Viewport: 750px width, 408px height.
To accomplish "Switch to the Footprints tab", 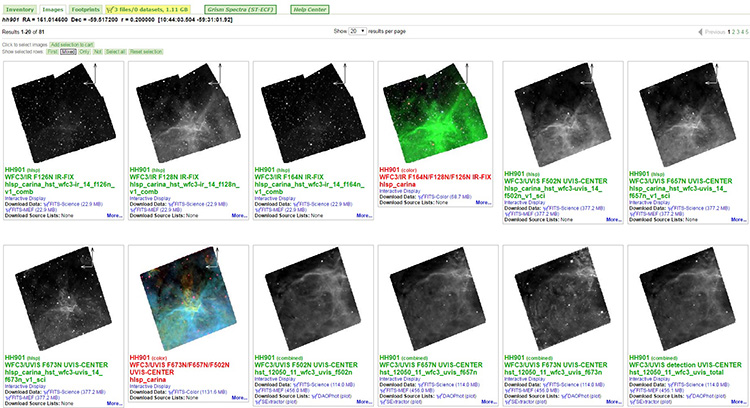I will pos(85,8).
